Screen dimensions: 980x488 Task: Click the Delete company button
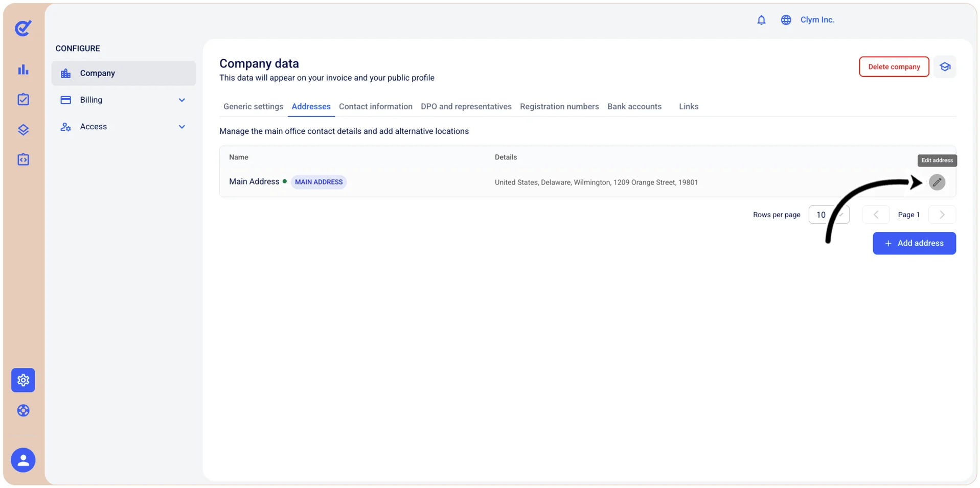[x=894, y=67]
